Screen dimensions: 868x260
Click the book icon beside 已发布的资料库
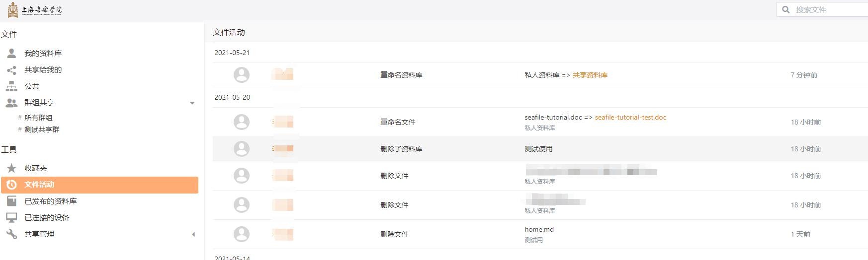click(x=11, y=201)
